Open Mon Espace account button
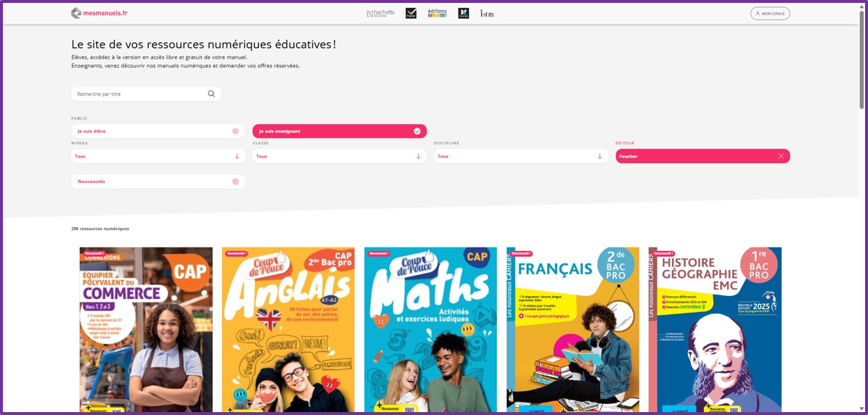Screen dimensions: 868x415 click(770, 13)
